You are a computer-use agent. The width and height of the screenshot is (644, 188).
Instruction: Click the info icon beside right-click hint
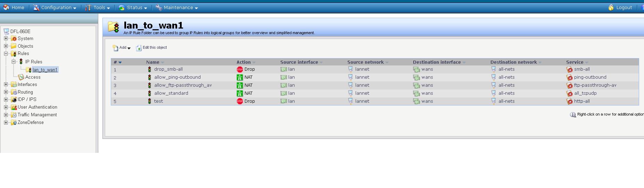(x=573, y=115)
